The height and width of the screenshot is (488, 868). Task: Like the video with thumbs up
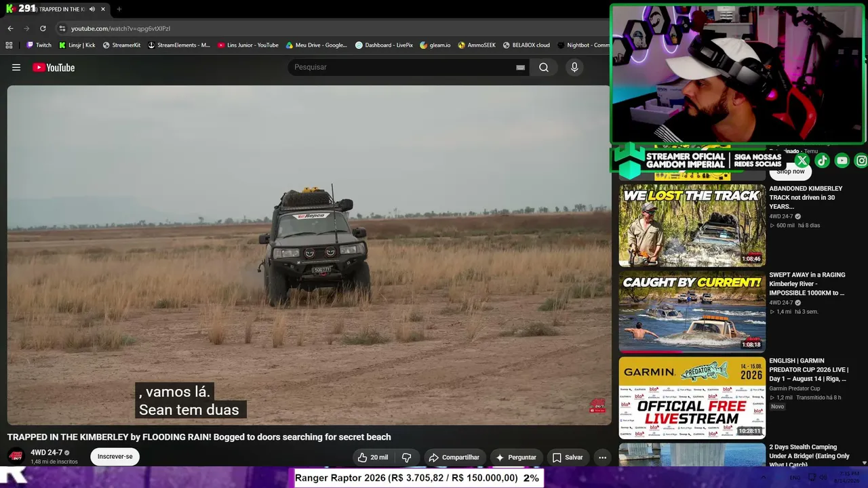point(373,457)
